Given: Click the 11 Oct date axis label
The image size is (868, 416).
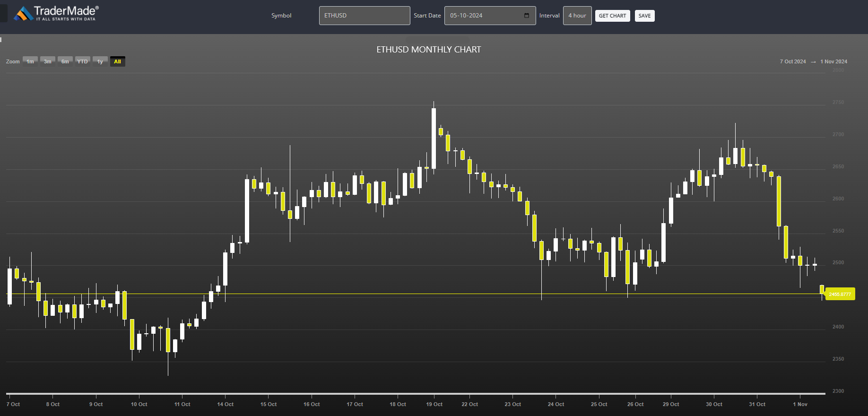Looking at the screenshot, I should pos(182,404).
